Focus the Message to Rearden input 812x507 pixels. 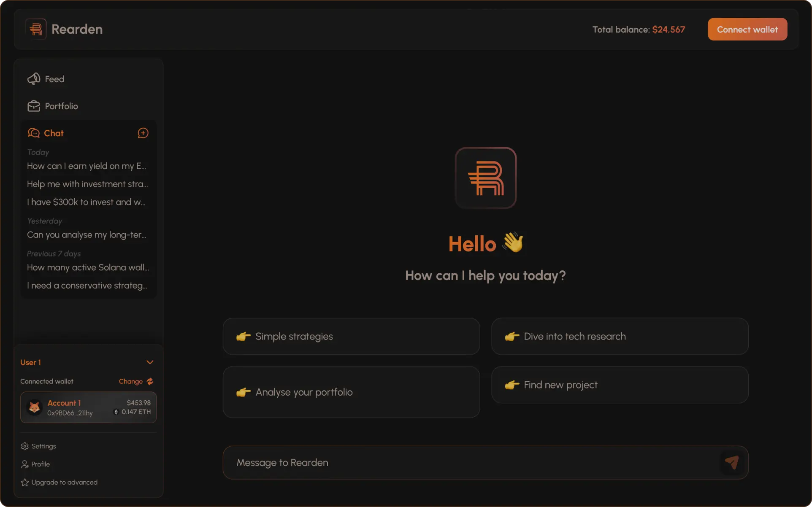click(x=468, y=462)
